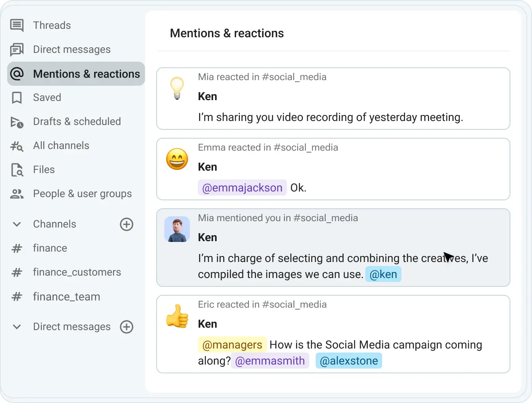Click the Threads speech bubble icon

(17, 25)
